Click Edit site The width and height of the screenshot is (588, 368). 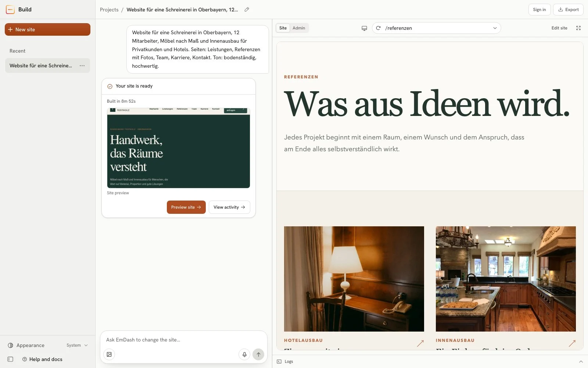click(559, 28)
